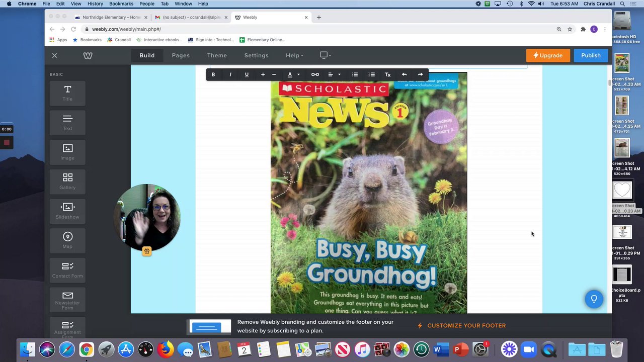Increase text size with the plus icon
Viewport: 644px width, 362px height.
point(263,74)
